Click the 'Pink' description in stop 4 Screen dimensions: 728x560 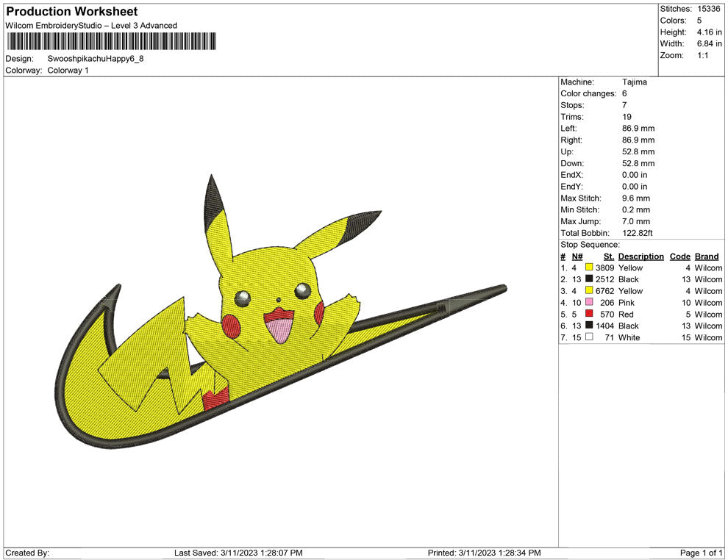pyautogui.click(x=627, y=303)
